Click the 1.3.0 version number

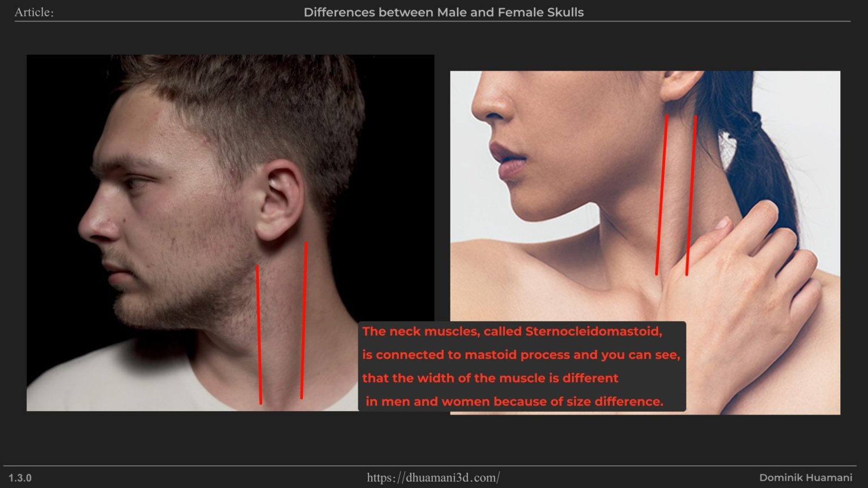[20, 478]
